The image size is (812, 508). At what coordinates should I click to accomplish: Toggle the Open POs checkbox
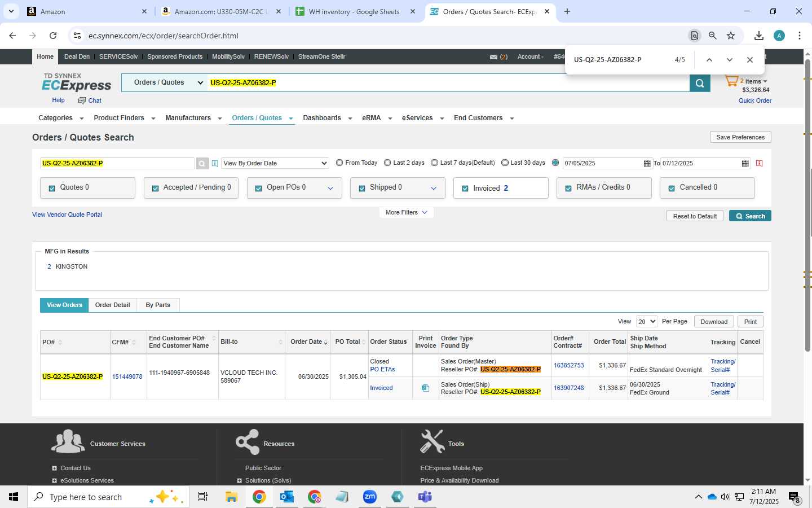coord(258,189)
